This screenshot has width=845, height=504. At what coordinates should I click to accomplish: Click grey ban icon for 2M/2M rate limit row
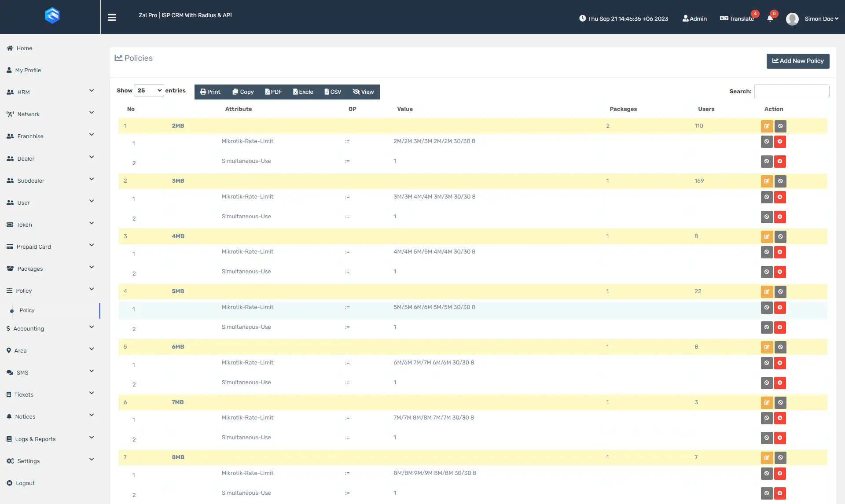767,142
